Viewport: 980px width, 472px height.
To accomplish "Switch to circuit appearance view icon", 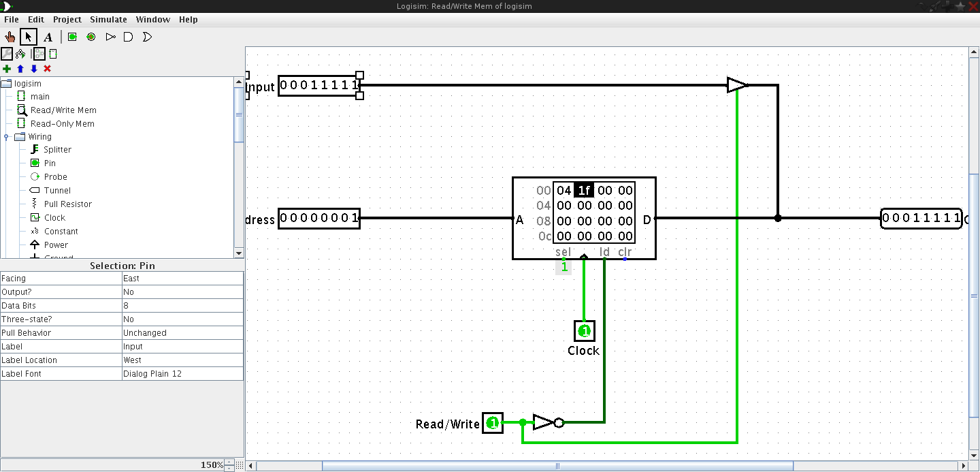I will point(53,54).
